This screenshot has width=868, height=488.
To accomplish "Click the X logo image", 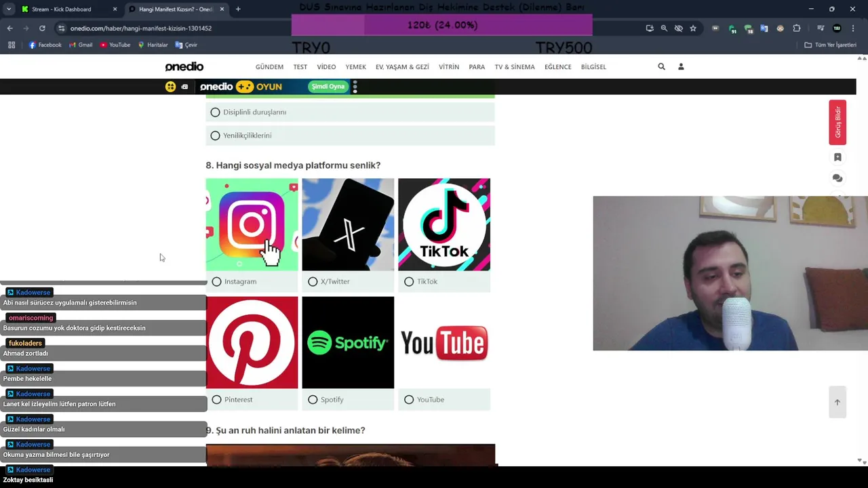I will click(348, 224).
